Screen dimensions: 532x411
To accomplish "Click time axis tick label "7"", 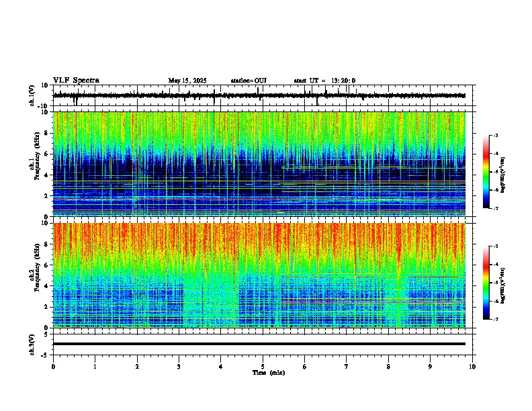I will [347, 367].
